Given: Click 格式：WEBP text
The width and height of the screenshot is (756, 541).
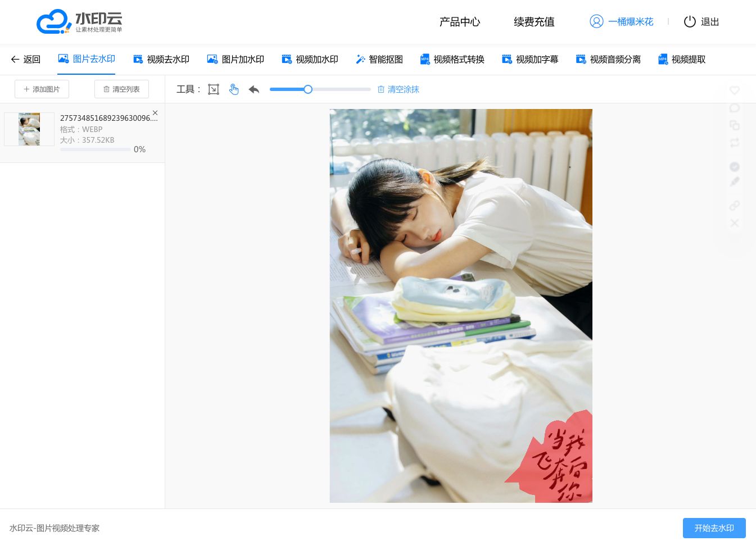Looking at the screenshot, I should pyautogui.click(x=82, y=129).
